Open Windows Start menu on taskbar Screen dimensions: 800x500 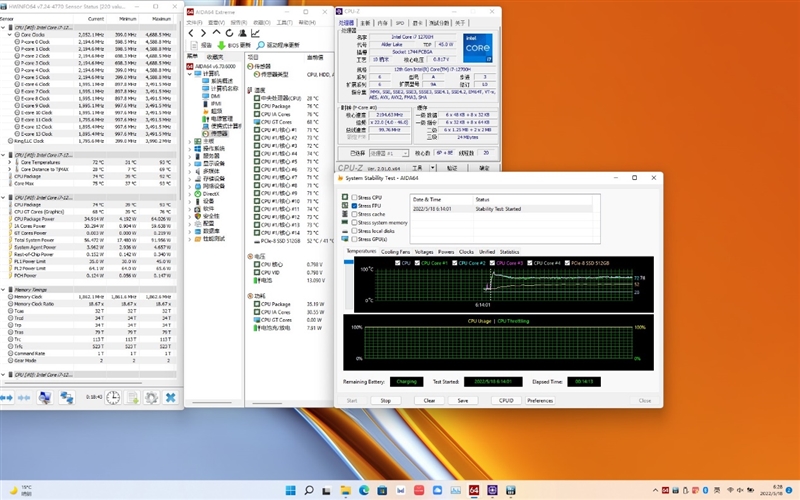pyautogui.click(x=290, y=490)
